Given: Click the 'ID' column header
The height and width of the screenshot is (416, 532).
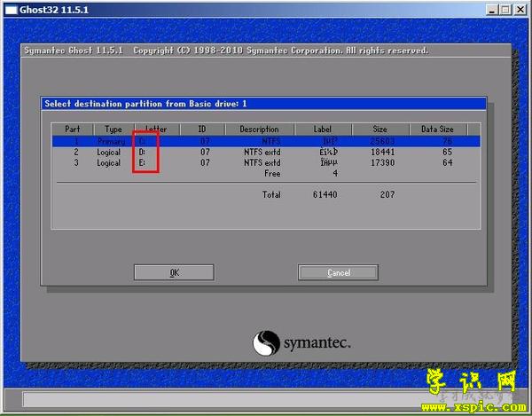Looking at the screenshot, I should click(202, 130).
